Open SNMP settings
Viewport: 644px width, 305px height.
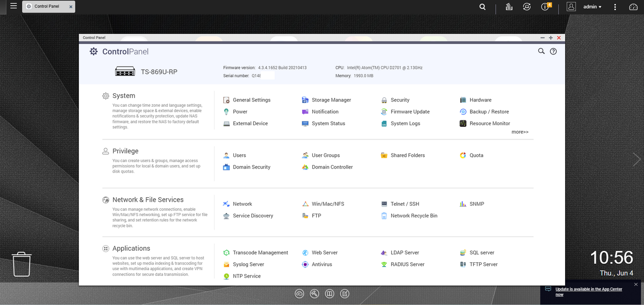pos(472,204)
